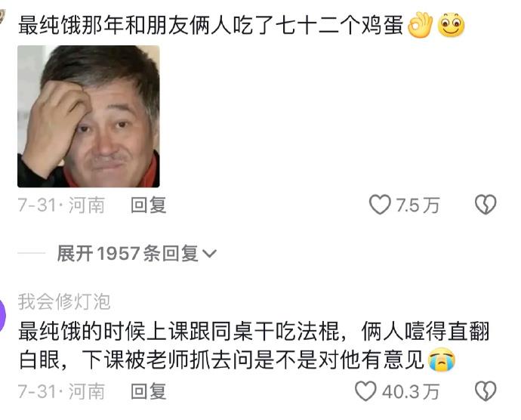The width and height of the screenshot is (521, 420).
Task: Reply to the eggs comment via 回复
Action: click(x=148, y=205)
